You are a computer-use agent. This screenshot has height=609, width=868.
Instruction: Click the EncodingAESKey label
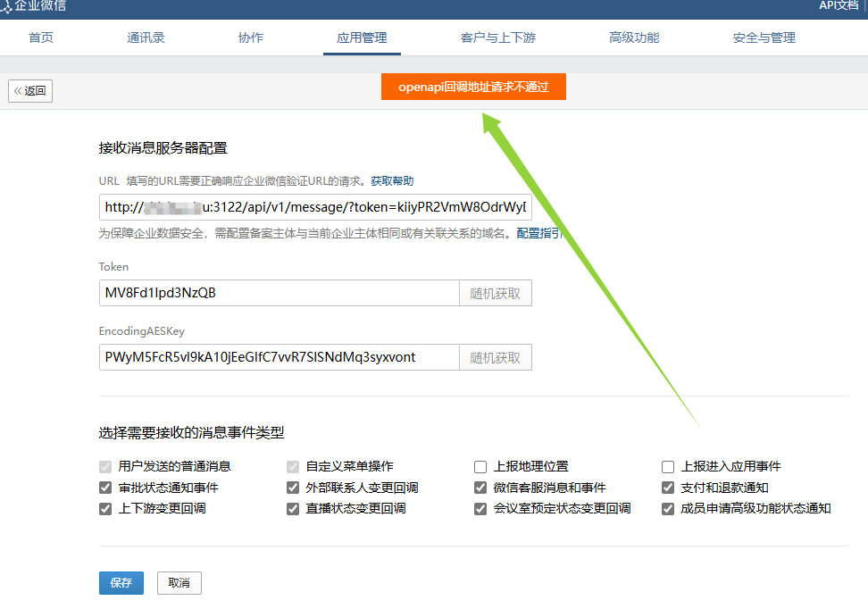(142, 331)
